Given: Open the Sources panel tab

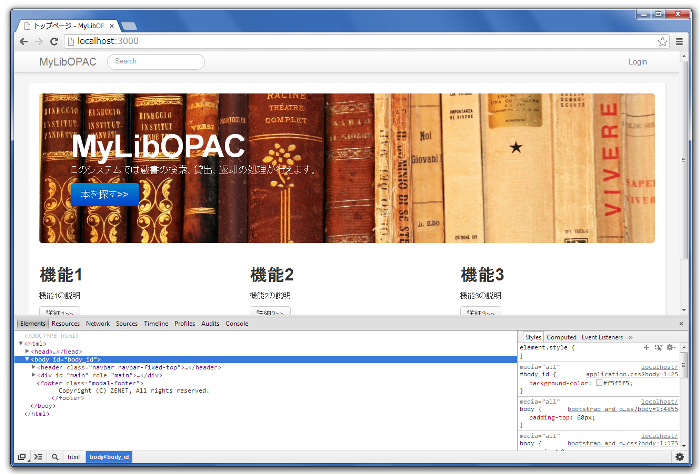Looking at the screenshot, I should [127, 324].
